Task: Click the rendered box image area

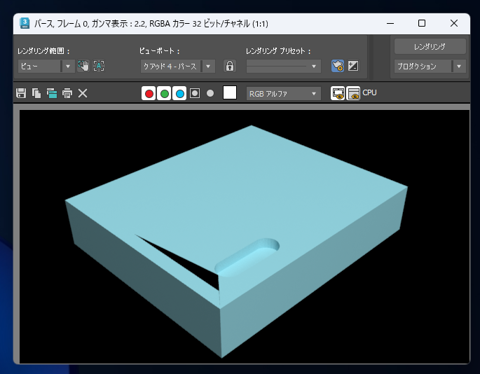Action: pos(236,241)
